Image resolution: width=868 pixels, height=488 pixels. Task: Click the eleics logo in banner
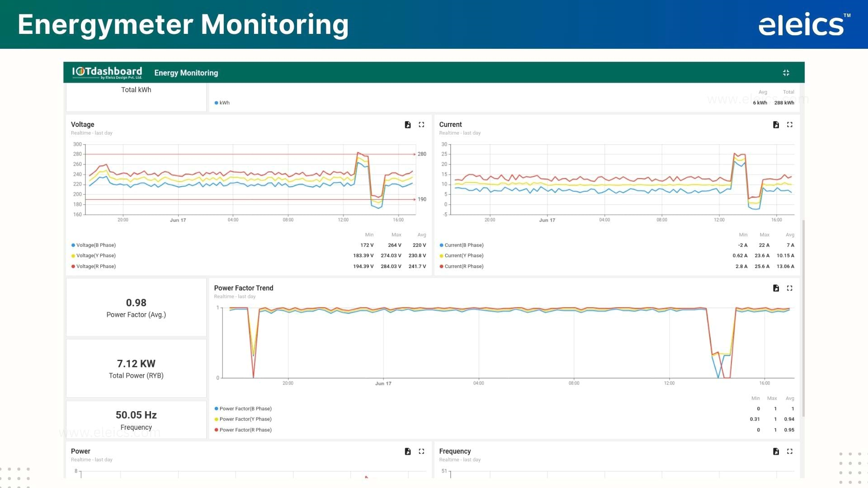(x=804, y=25)
